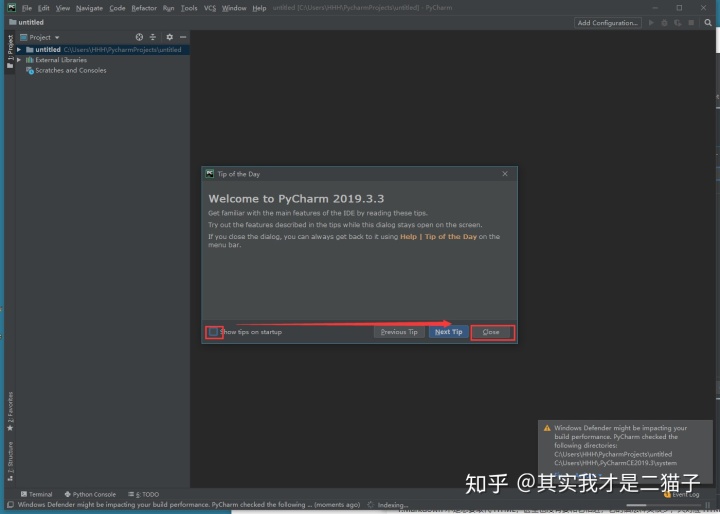
Task: Click the Search Everywhere magnifier icon
Action: (708, 23)
